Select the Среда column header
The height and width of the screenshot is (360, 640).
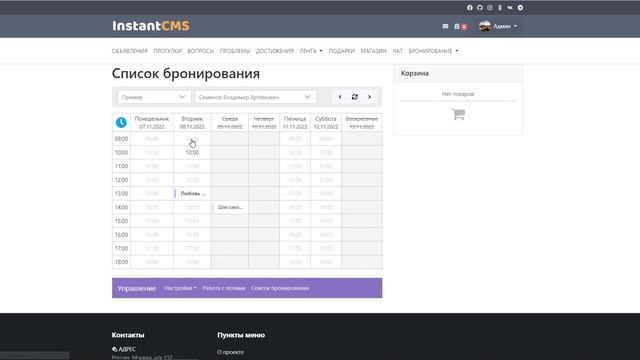(x=230, y=122)
